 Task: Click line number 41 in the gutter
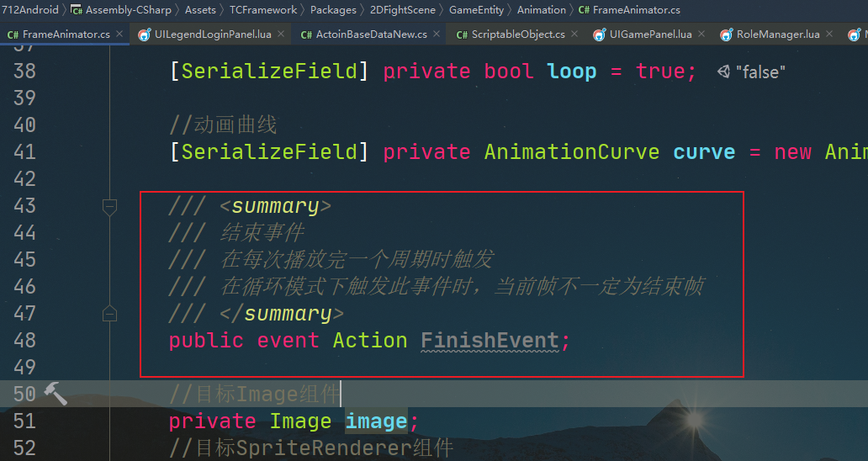[x=25, y=151]
